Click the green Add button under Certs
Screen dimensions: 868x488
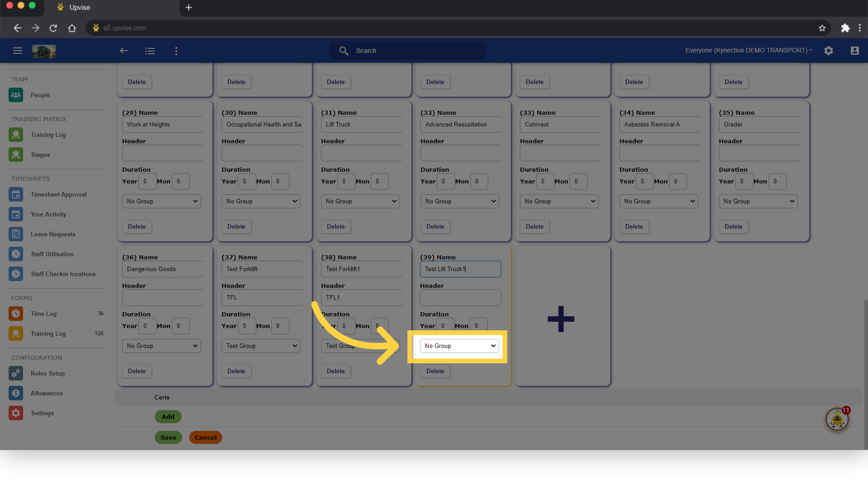(x=168, y=417)
